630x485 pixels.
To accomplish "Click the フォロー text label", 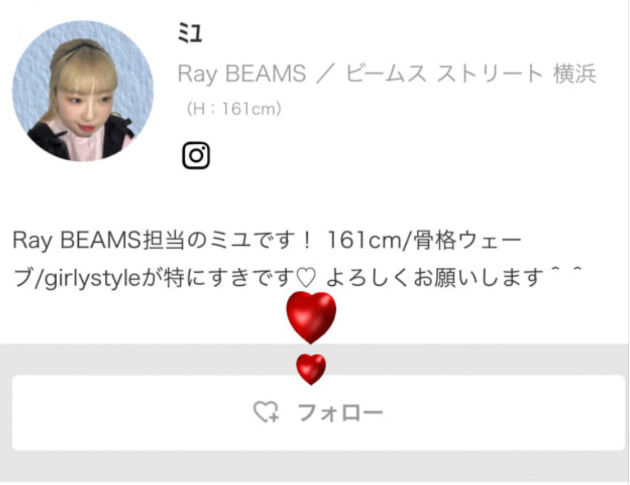I will (340, 413).
